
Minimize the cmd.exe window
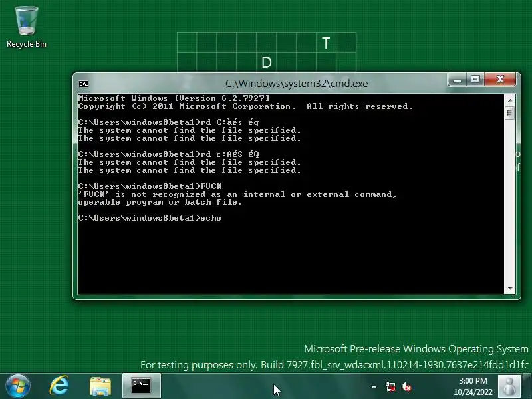click(457, 80)
